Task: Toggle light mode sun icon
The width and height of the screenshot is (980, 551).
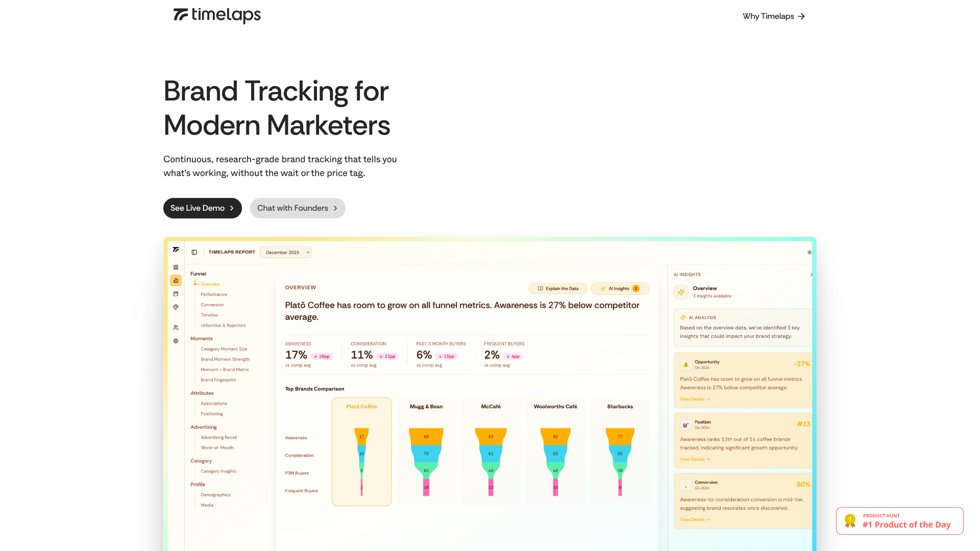Action: 809,253
